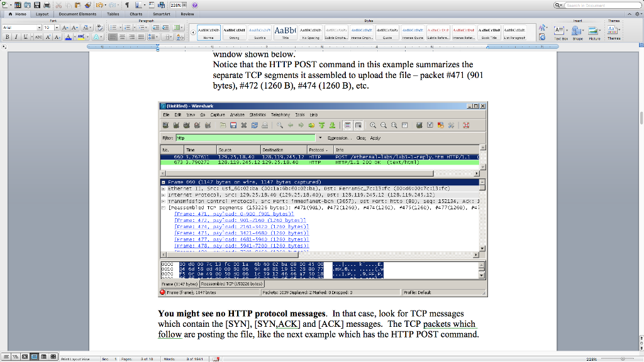
Task: Click the Shrink Font icon
Action: click(74, 28)
